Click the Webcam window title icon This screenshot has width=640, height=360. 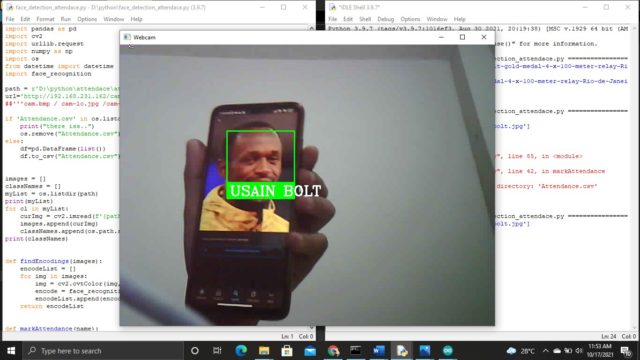pyautogui.click(x=127, y=37)
